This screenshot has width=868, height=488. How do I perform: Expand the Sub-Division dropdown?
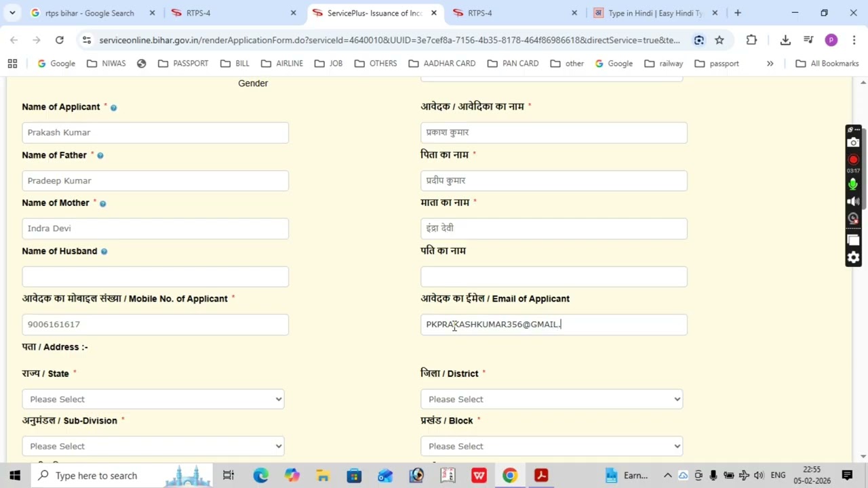[153, 446]
